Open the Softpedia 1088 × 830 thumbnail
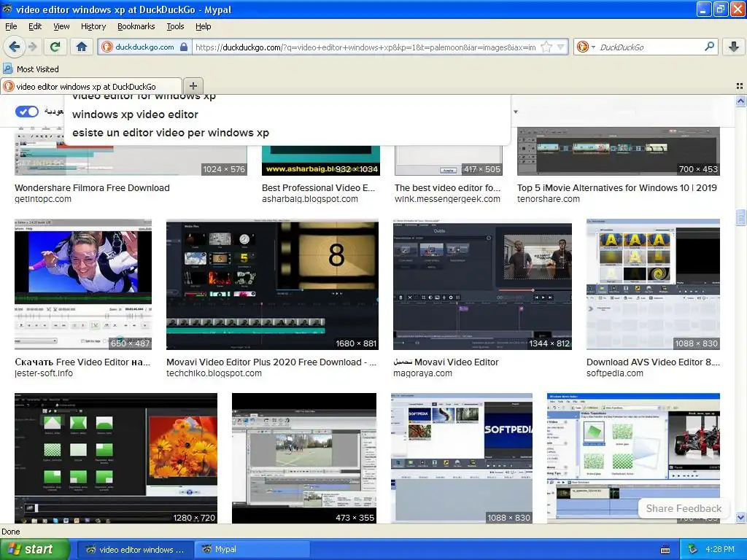 coord(462,458)
